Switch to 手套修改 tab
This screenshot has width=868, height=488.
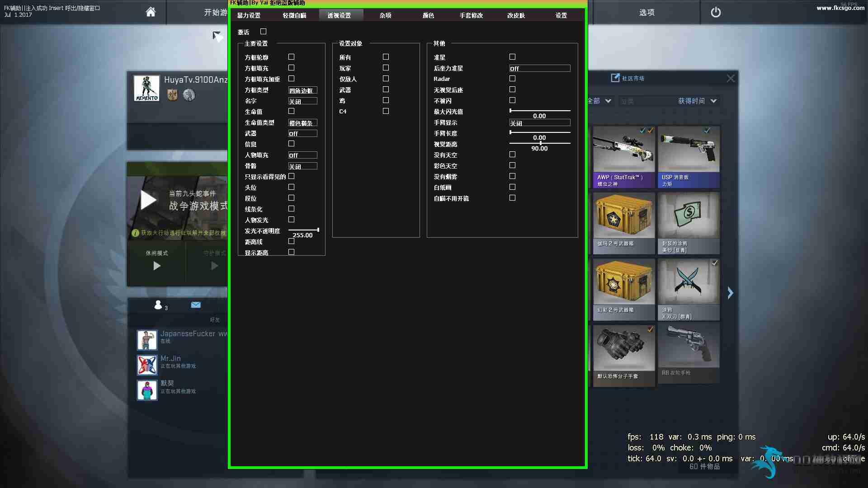(x=472, y=15)
